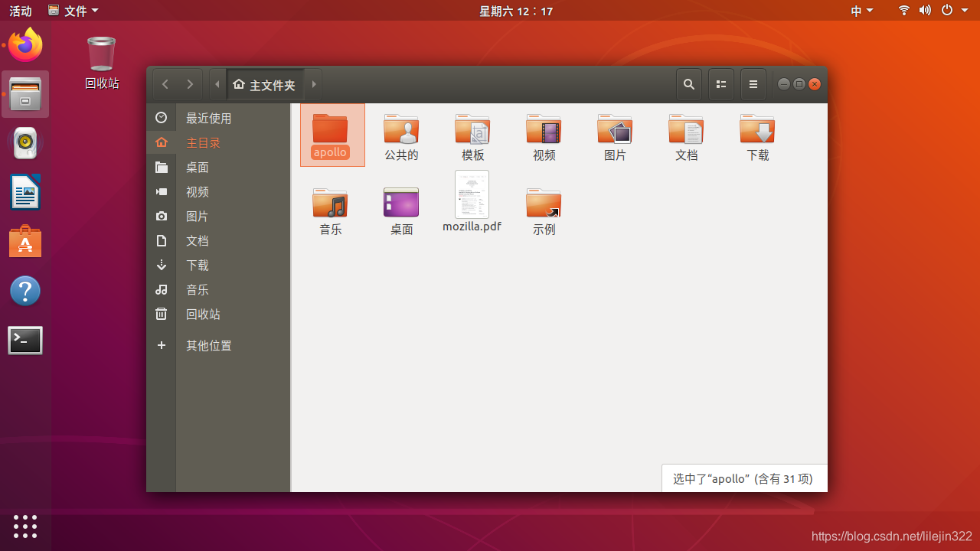Viewport: 980px width, 551px height.
Task: Click the volume speaker icon
Action: point(925,11)
